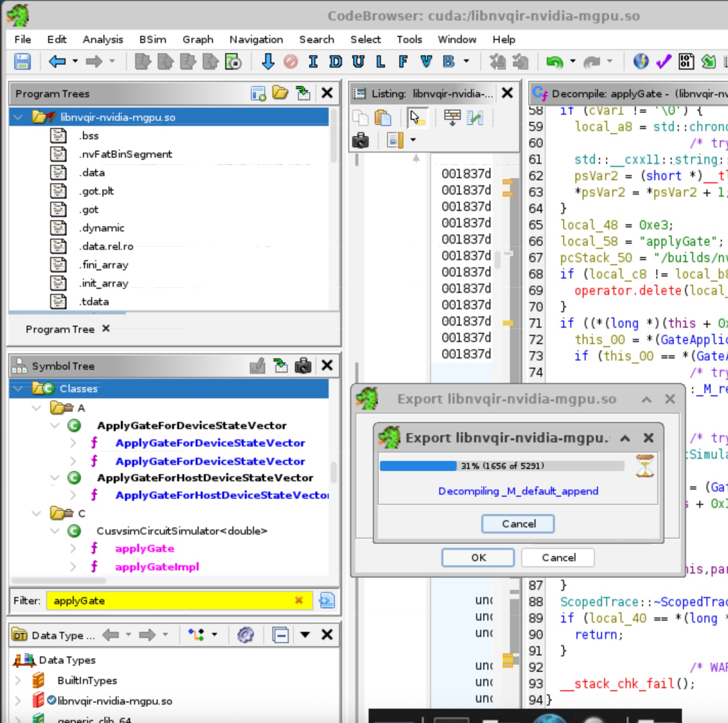Viewport: 728px width, 723px height.
Task: Click the Listing camera snapshot icon
Action: click(x=360, y=140)
